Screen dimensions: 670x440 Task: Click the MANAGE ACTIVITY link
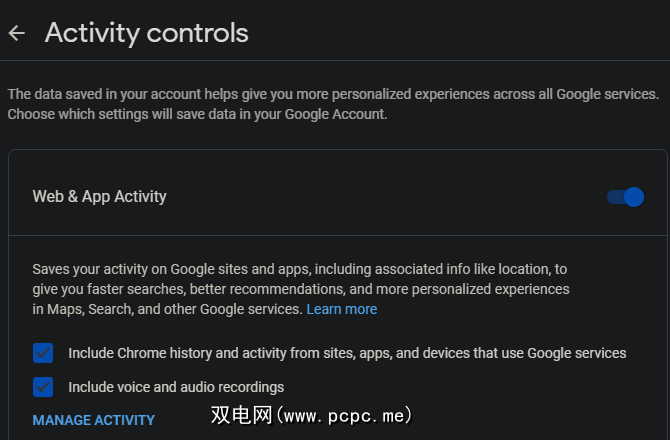coord(94,420)
